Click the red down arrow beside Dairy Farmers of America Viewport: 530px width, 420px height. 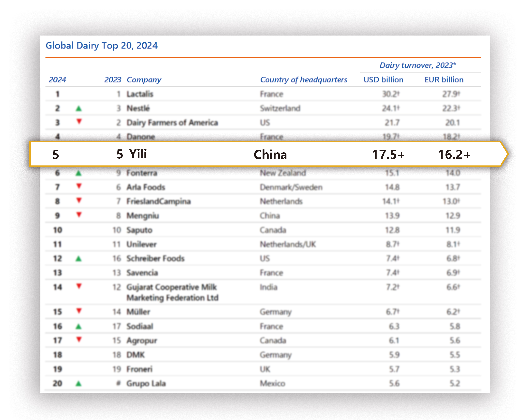pyautogui.click(x=79, y=121)
